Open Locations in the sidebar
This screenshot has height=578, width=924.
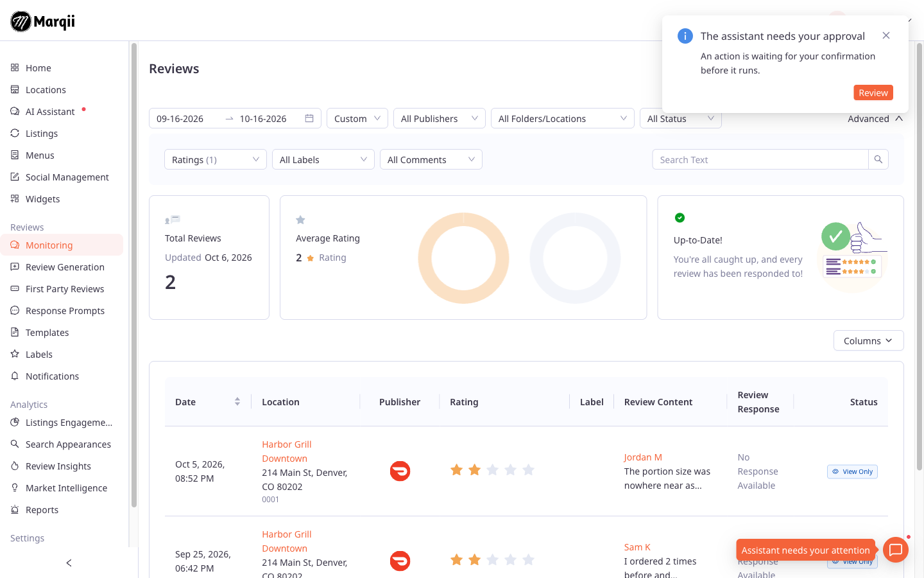click(x=46, y=90)
